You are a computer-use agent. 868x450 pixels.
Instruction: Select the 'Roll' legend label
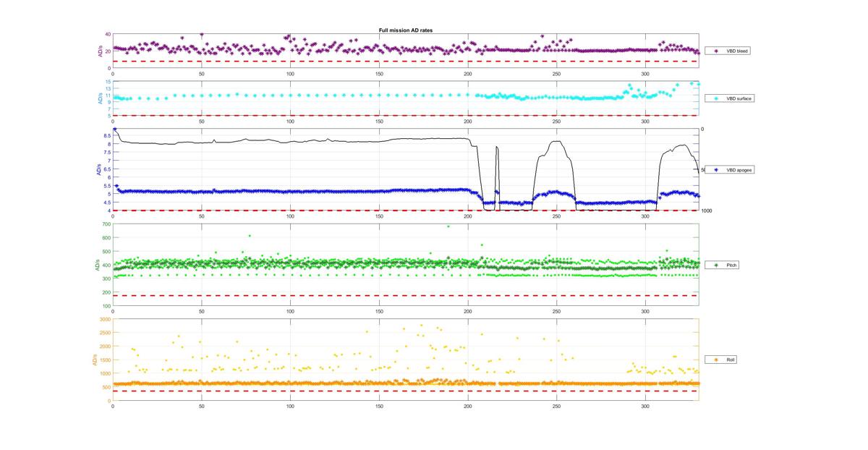coord(731,360)
